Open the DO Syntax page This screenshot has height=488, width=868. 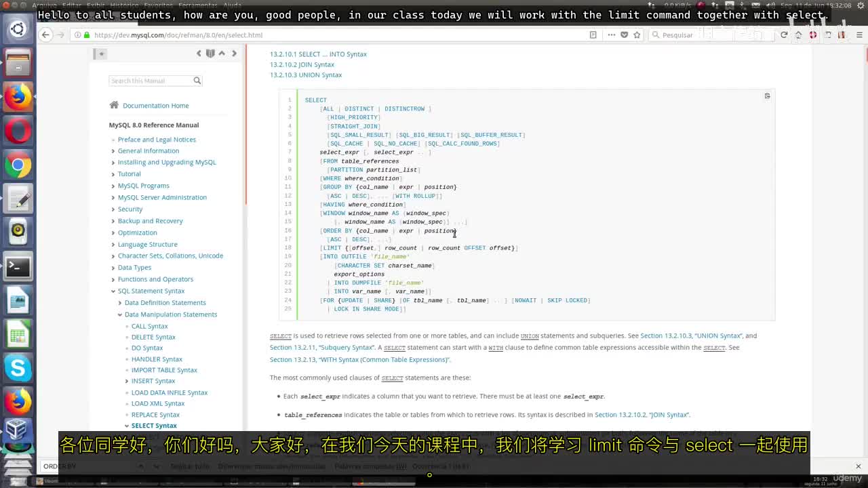[x=147, y=348]
